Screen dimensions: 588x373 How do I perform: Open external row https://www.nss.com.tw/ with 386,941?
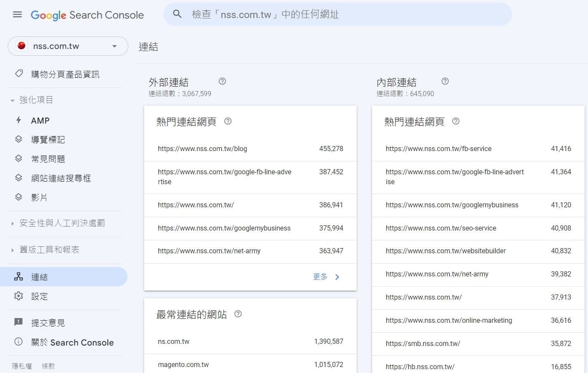pos(250,205)
